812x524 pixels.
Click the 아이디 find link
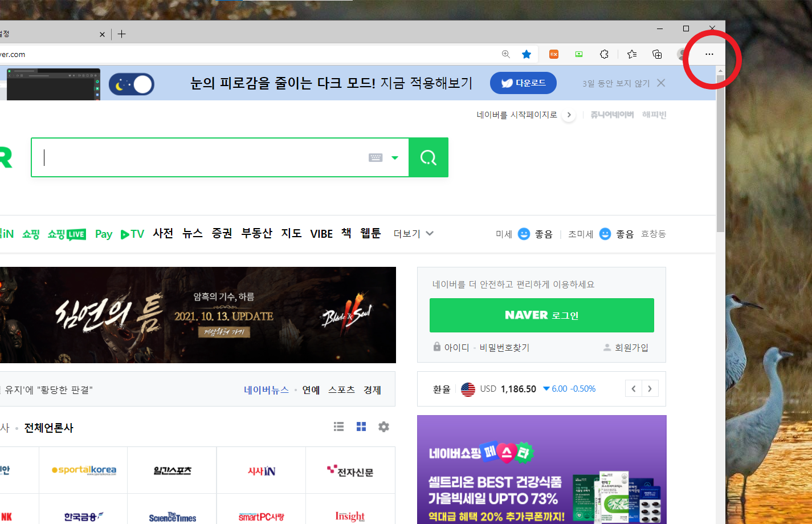[x=457, y=347]
